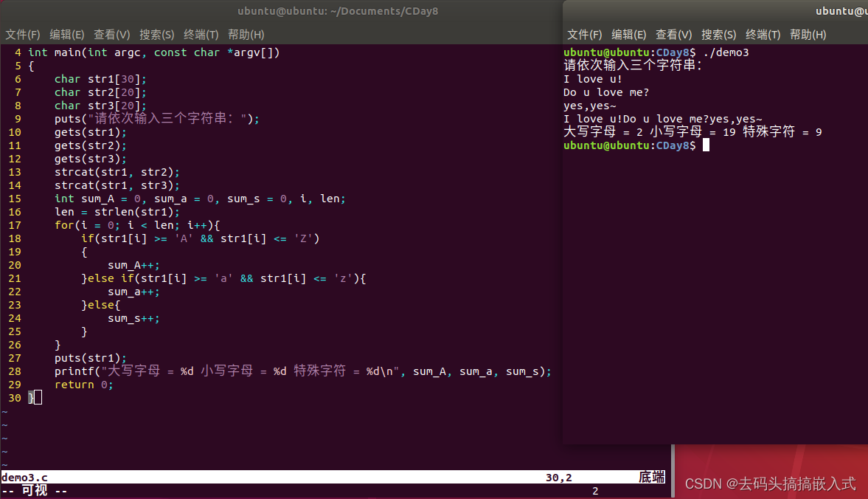Open the 查看(V) menu in the right terminal
This screenshot has height=499, width=868.
(x=674, y=34)
